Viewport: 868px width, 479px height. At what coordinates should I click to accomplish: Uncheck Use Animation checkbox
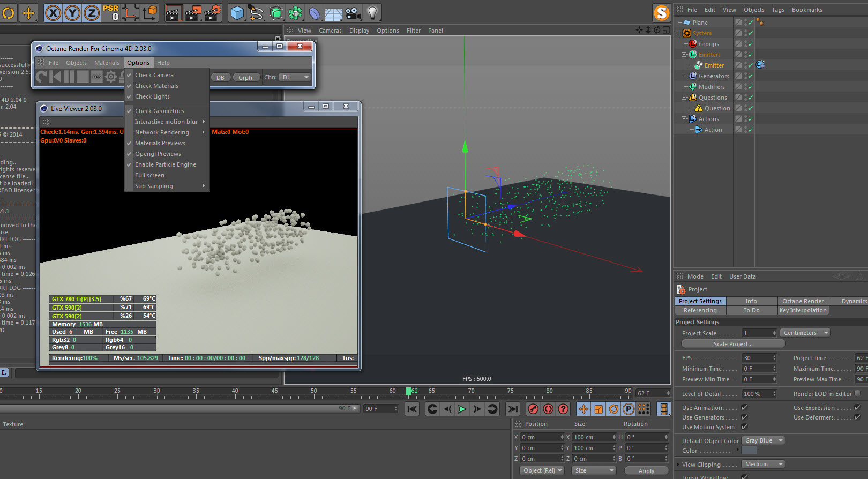[744, 408]
